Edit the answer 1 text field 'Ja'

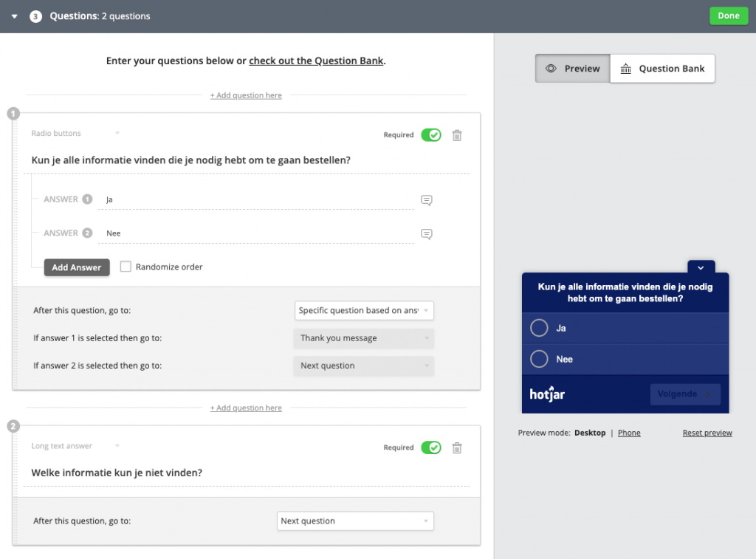tap(258, 199)
